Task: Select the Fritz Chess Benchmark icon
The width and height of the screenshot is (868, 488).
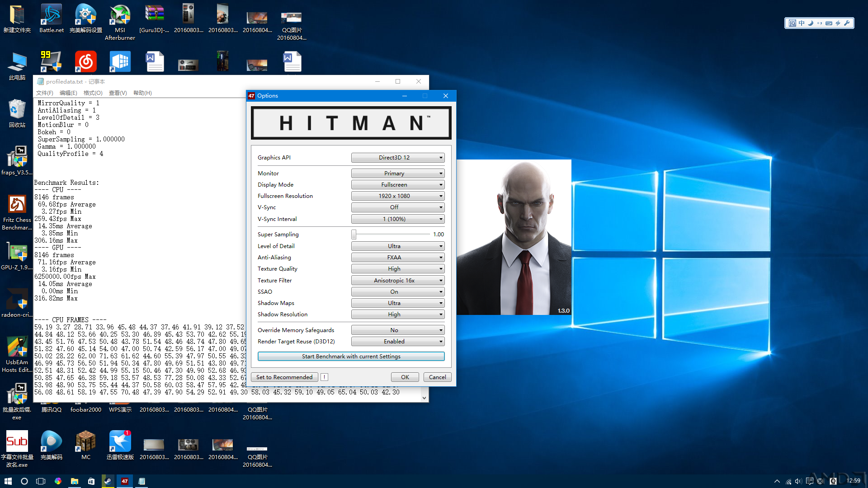Action: tap(17, 212)
